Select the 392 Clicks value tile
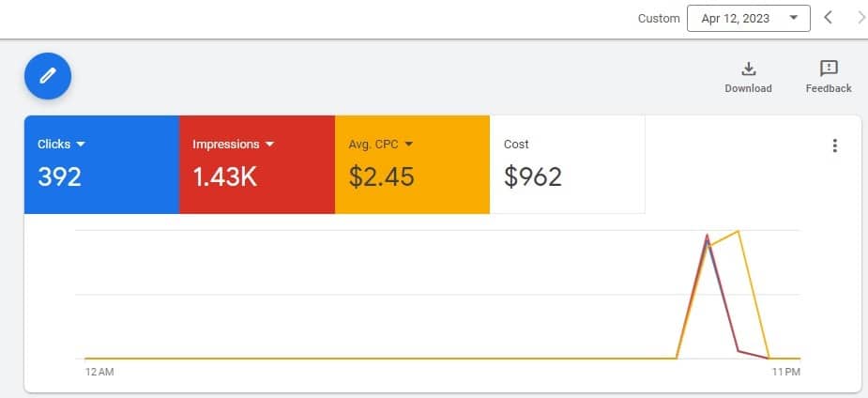868x398 pixels. (x=60, y=176)
